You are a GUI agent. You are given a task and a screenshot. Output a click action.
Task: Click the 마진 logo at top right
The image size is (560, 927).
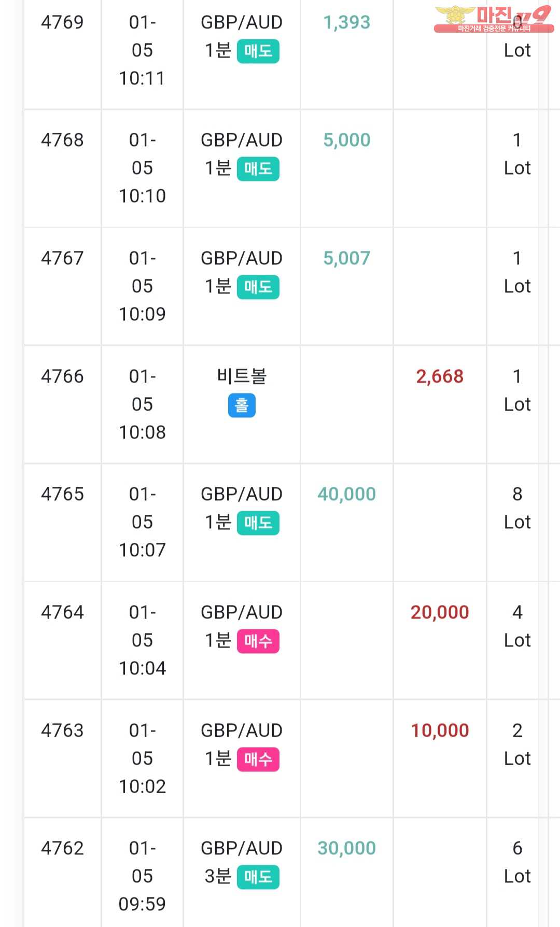click(x=494, y=19)
